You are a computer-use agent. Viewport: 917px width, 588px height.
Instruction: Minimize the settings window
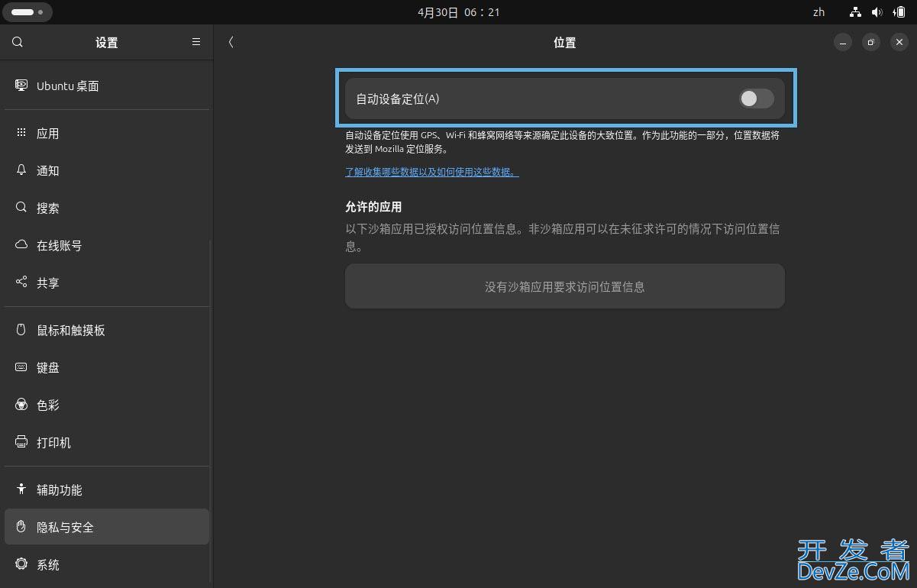point(843,43)
